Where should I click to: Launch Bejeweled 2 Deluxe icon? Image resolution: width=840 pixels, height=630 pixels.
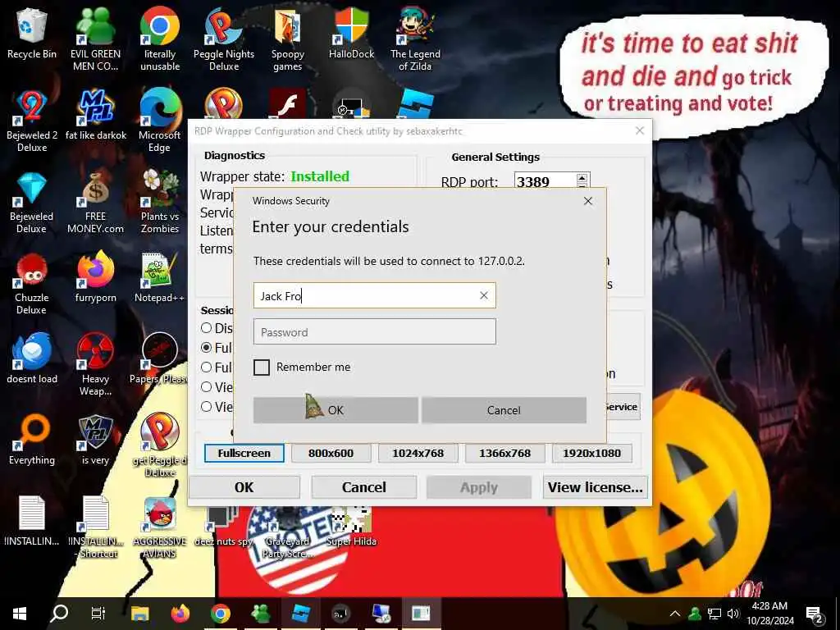pyautogui.click(x=32, y=121)
